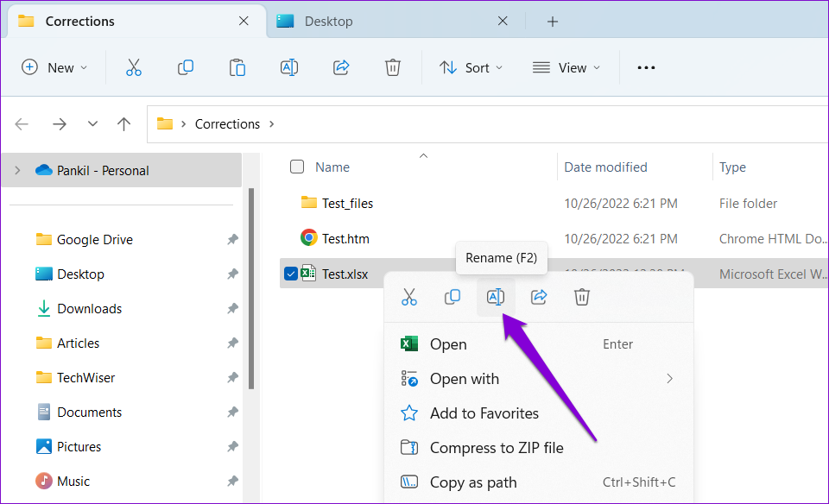
Task: Click chevron before Corrections in address bar
Action: pyautogui.click(x=183, y=124)
